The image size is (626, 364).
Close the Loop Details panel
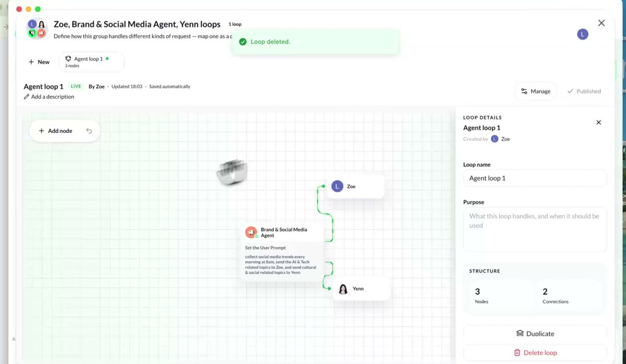tap(598, 123)
